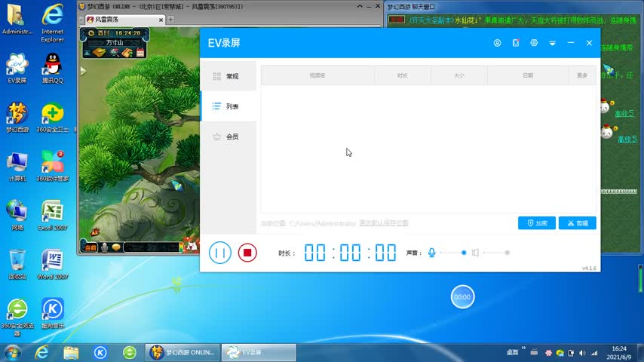Viewport: 644px width, 362px height.
Task: Mute the microphone icon in EV录屏
Action: 431,253
